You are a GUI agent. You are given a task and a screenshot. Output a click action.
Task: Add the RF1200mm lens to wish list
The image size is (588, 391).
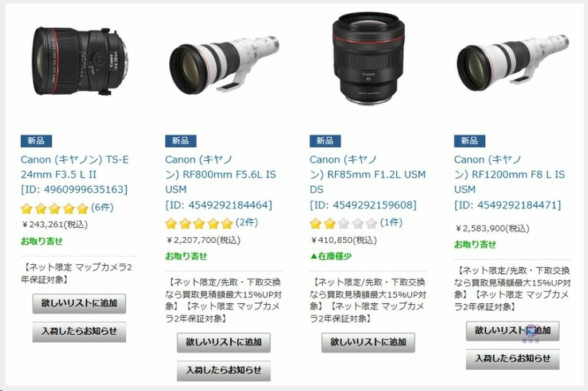click(x=513, y=331)
